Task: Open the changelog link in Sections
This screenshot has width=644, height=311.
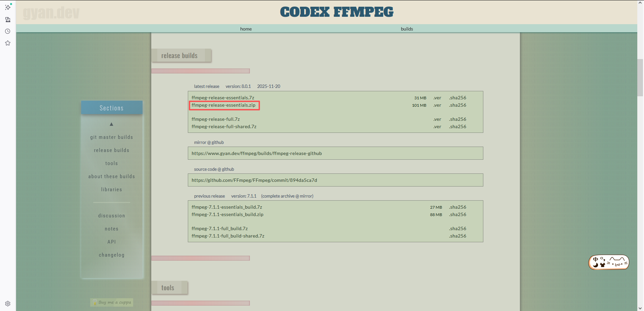Action: pos(111,255)
